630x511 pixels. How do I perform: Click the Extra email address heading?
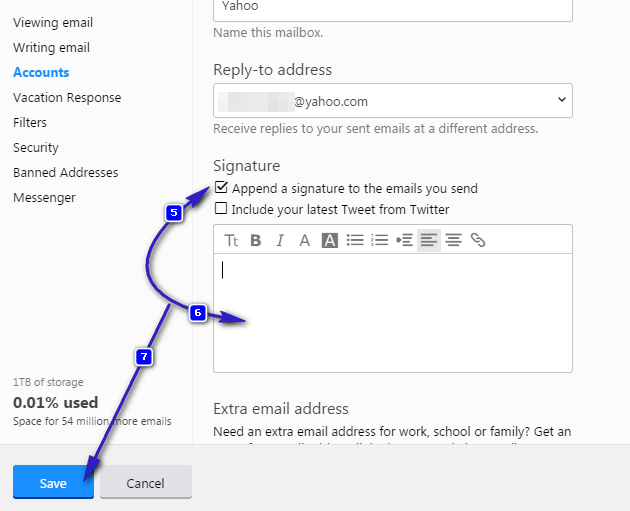point(281,409)
